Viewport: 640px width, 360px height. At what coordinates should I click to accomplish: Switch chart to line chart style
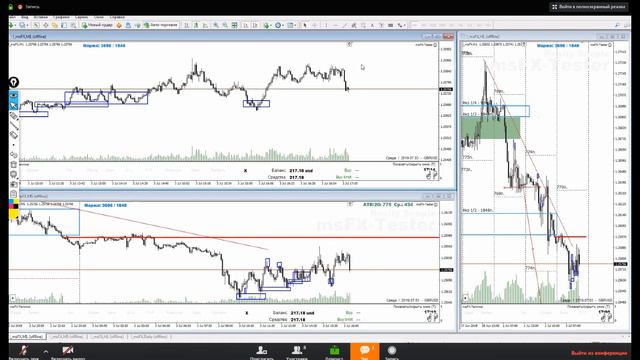click(205, 25)
